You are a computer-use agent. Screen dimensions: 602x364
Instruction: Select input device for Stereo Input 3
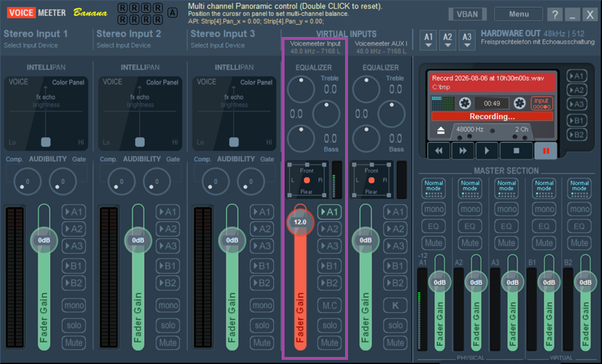click(218, 45)
